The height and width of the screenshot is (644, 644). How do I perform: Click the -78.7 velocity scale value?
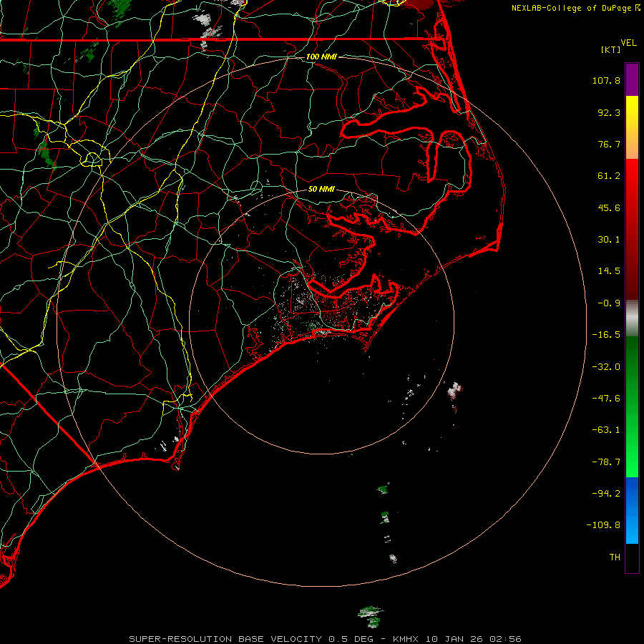606,462
